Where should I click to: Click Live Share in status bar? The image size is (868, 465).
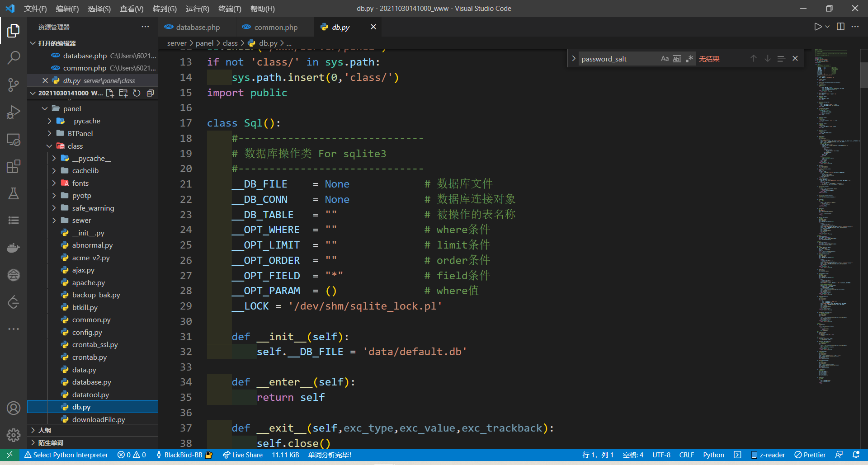(243, 455)
